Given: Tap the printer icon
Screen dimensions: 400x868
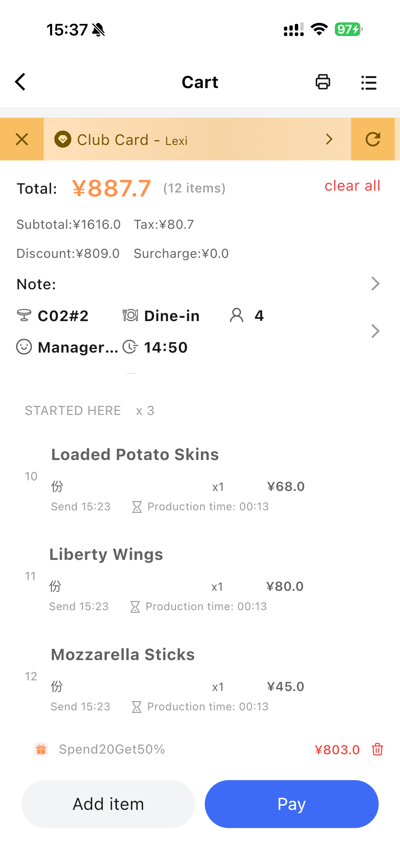Looking at the screenshot, I should tap(323, 82).
